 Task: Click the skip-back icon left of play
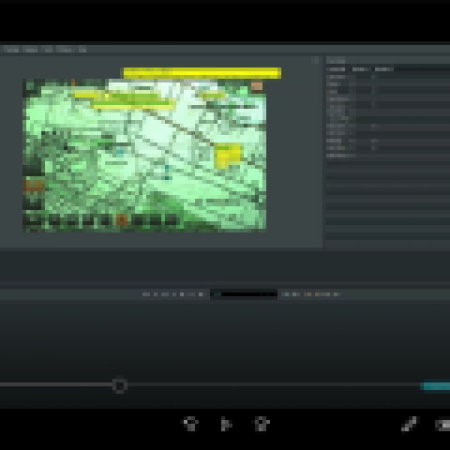coord(191,424)
